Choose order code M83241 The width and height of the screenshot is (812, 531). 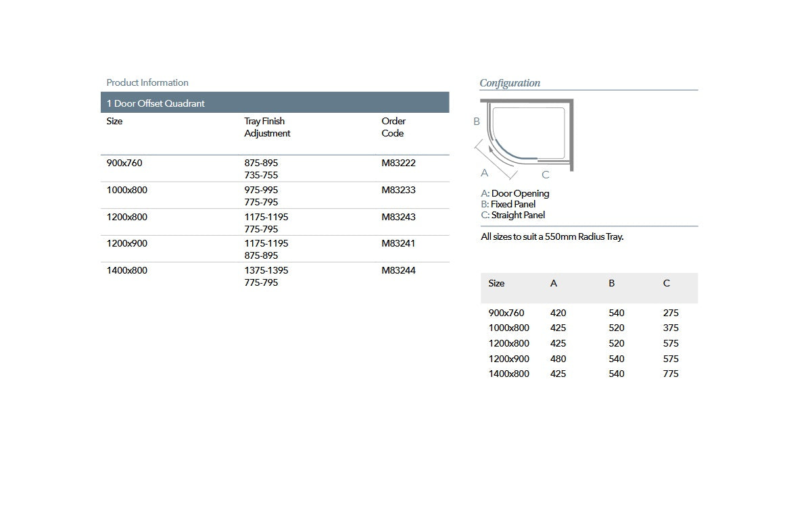(x=398, y=243)
